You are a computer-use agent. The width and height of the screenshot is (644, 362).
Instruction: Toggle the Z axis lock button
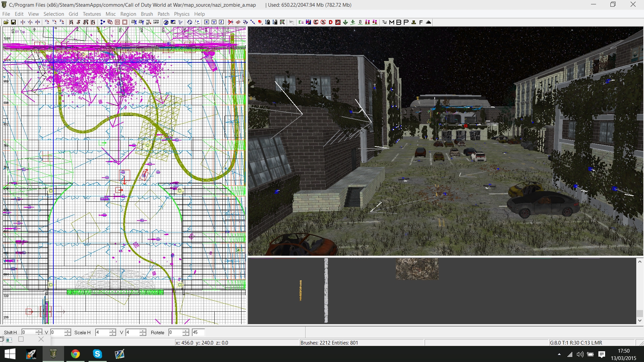tap(221, 22)
